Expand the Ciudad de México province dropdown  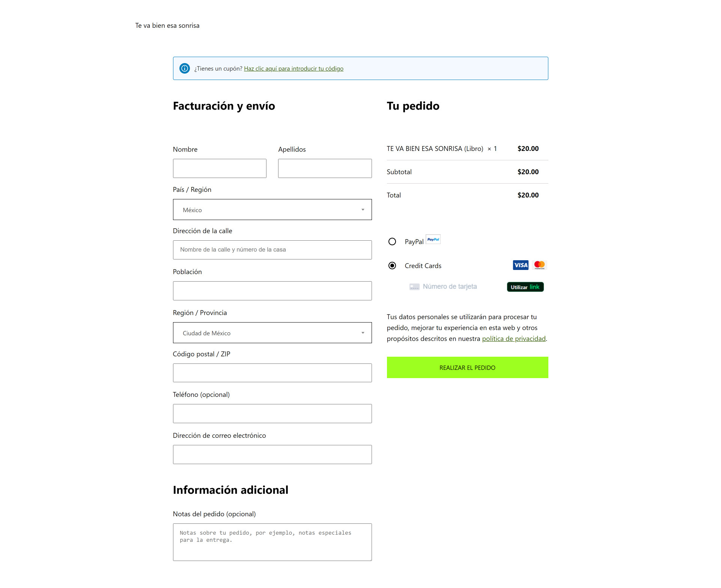coord(272,333)
